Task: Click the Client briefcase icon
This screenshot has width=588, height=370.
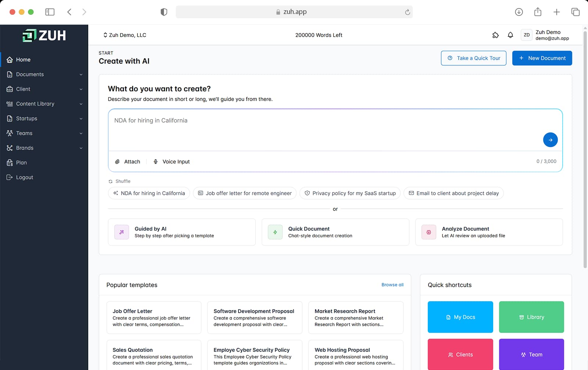Action: pos(10,89)
